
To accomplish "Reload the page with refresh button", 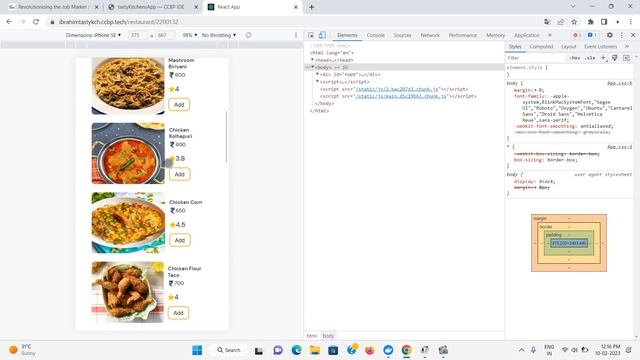I will click(36, 22).
